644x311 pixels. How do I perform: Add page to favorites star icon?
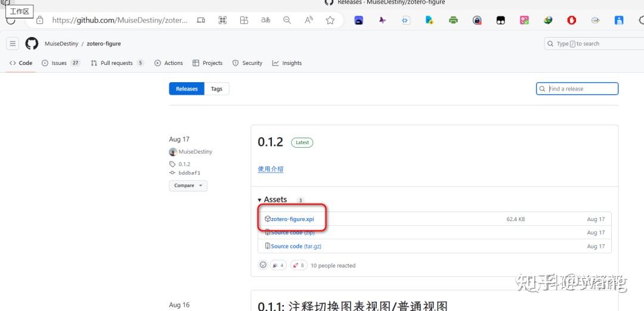(x=330, y=20)
